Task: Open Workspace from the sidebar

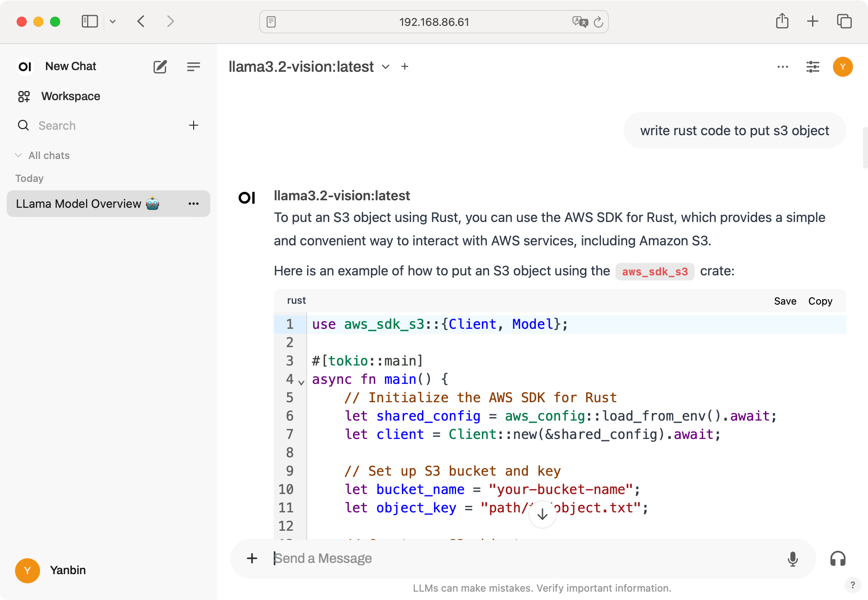Action: pyautogui.click(x=70, y=96)
